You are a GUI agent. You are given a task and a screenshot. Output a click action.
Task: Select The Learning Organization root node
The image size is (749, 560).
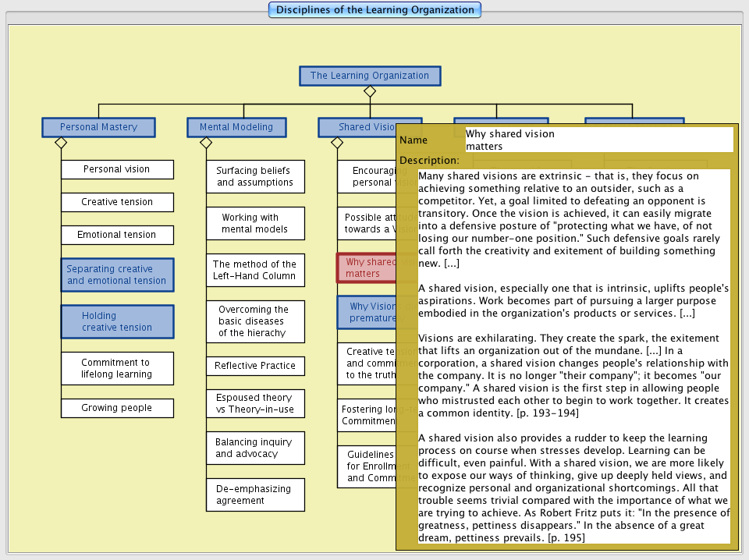click(370, 76)
